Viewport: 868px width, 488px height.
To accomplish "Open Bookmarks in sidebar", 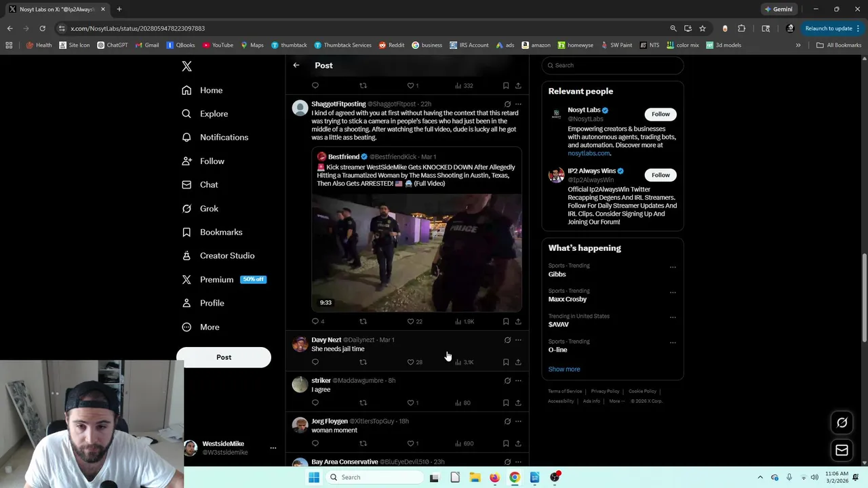I will tap(212, 232).
